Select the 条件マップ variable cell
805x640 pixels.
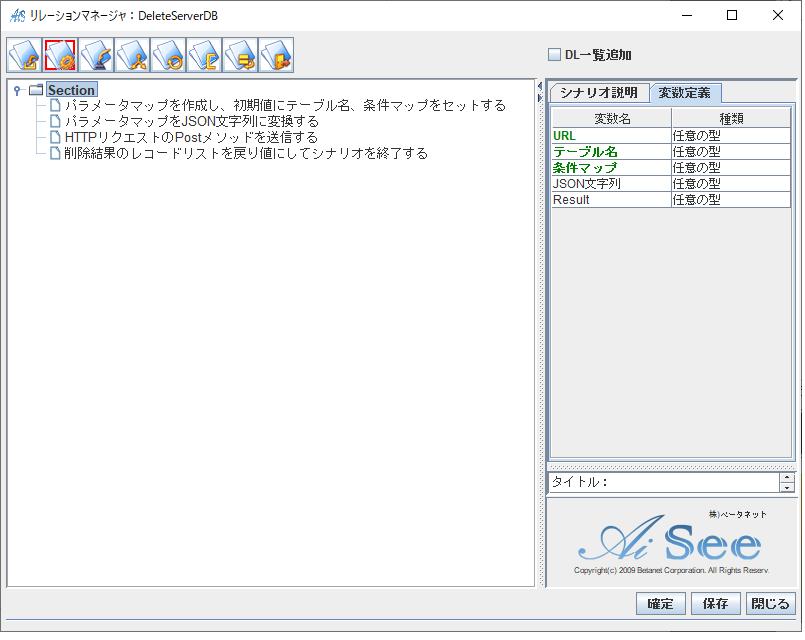pyautogui.click(x=611, y=167)
